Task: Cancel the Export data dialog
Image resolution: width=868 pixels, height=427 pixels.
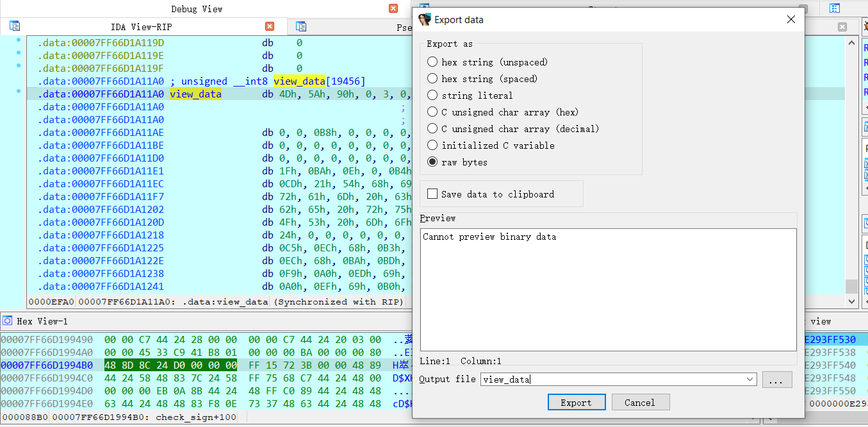Action: tap(641, 402)
